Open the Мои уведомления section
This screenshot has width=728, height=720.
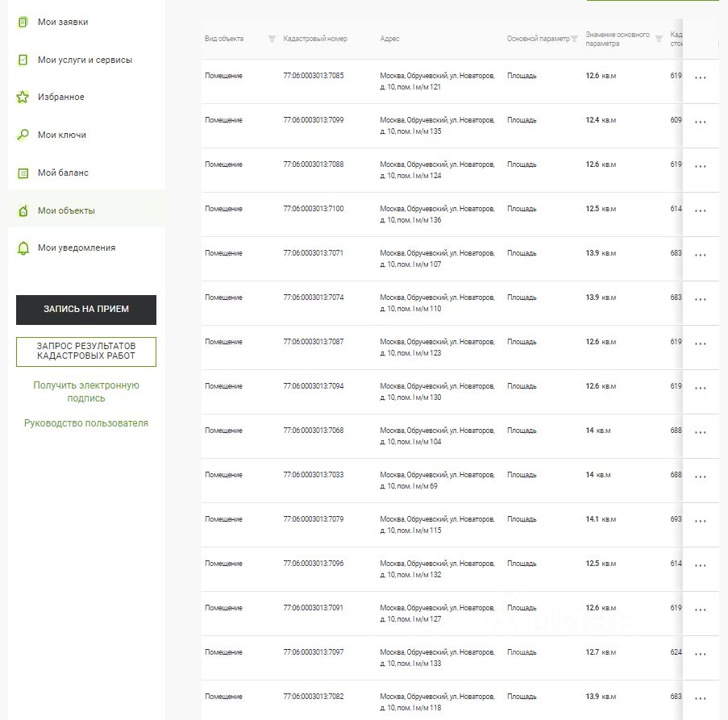point(77,248)
